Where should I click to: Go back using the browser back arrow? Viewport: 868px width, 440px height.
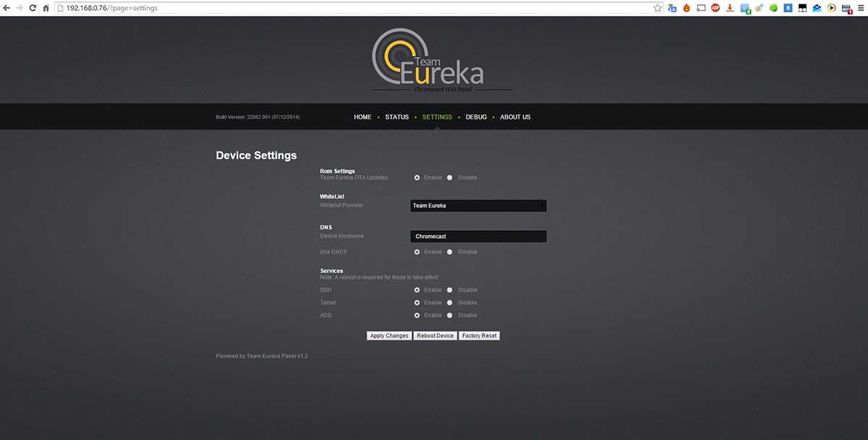(7, 8)
